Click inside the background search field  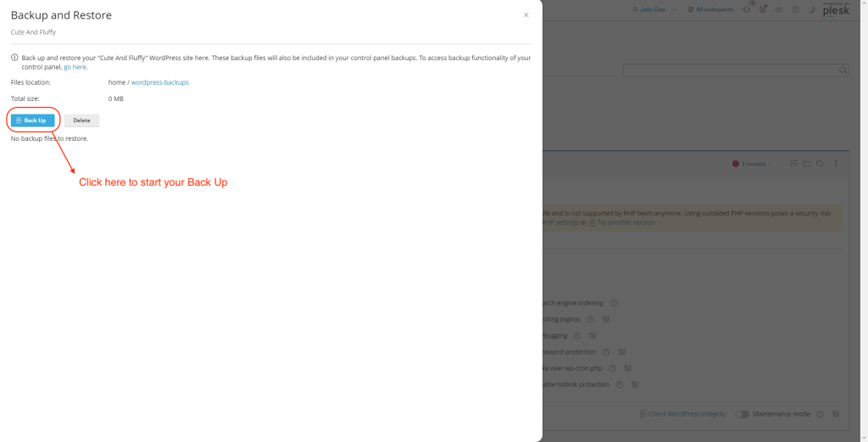pyautogui.click(x=730, y=70)
